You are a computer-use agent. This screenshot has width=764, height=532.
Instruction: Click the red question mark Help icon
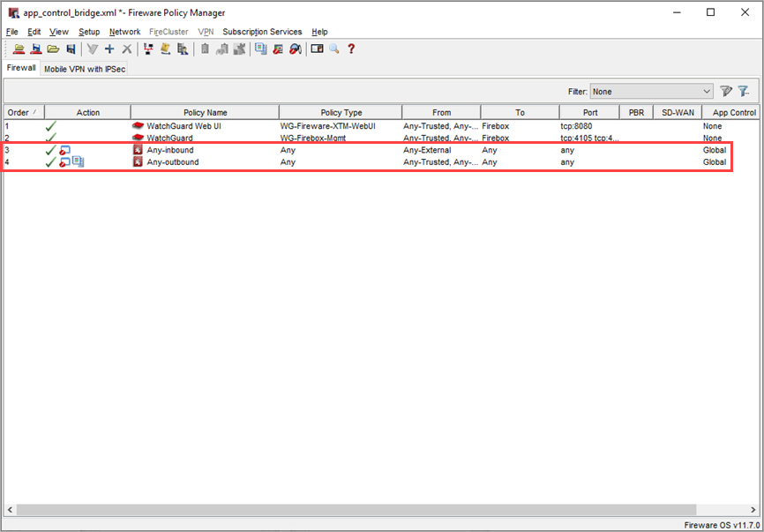tap(350, 49)
